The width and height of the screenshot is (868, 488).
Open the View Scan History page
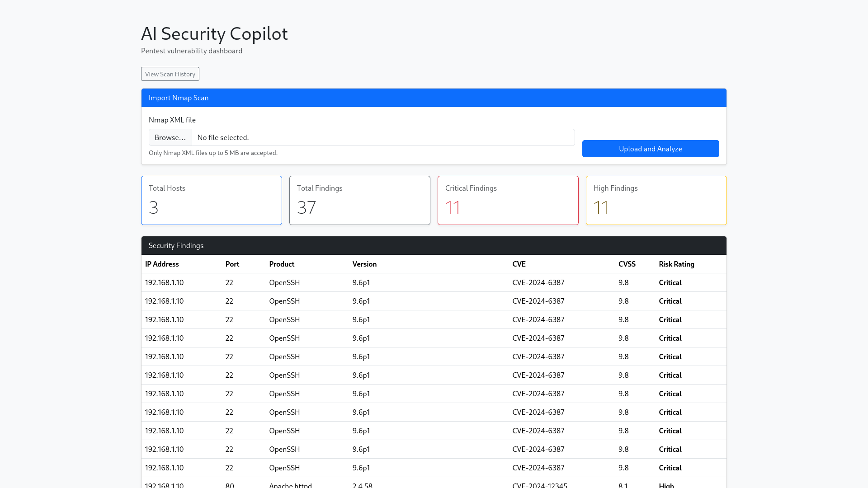[x=170, y=74]
